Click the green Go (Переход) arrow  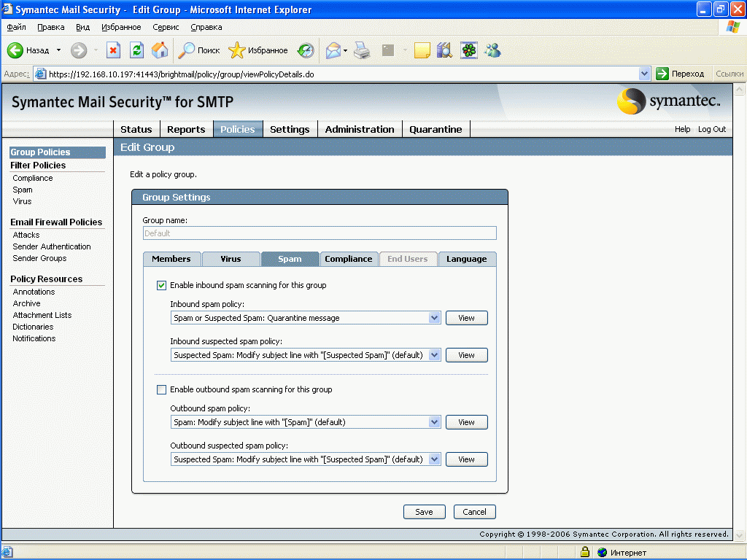662,74
